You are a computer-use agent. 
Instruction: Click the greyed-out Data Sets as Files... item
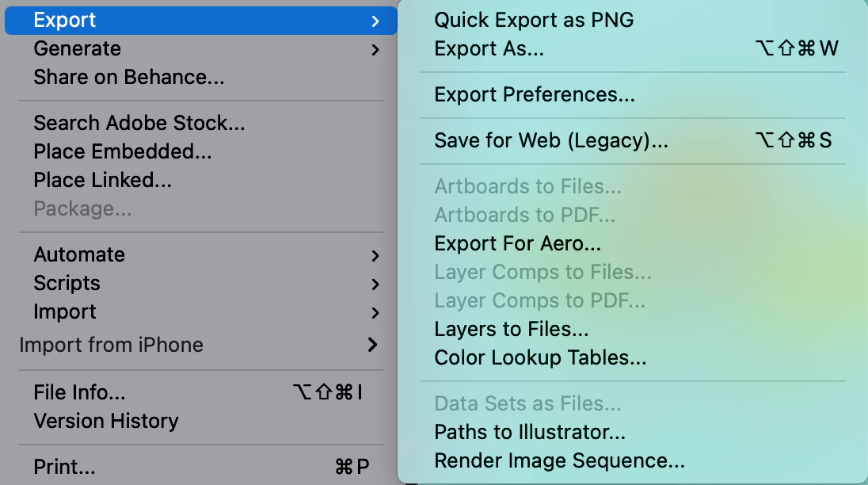click(x=633, y=403)
